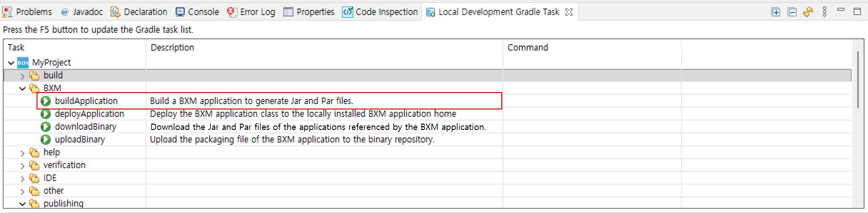
Task: Show the Error Log tab
Action: (251, 12)
